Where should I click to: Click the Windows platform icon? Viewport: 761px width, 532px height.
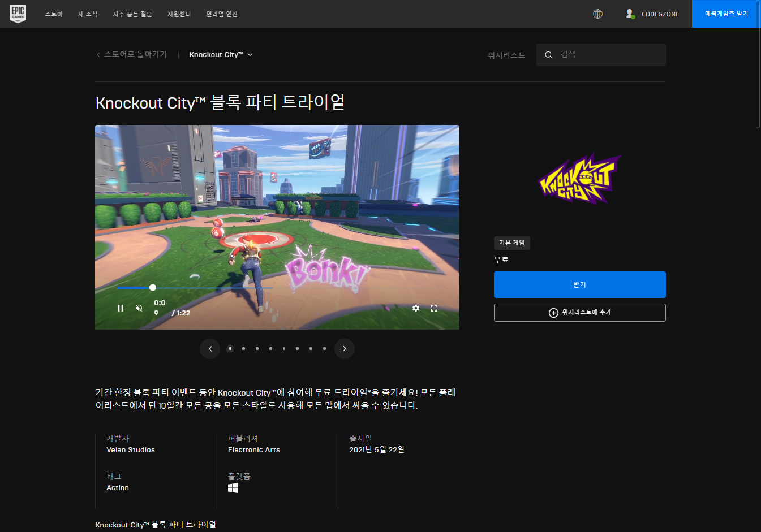[233, 488]
